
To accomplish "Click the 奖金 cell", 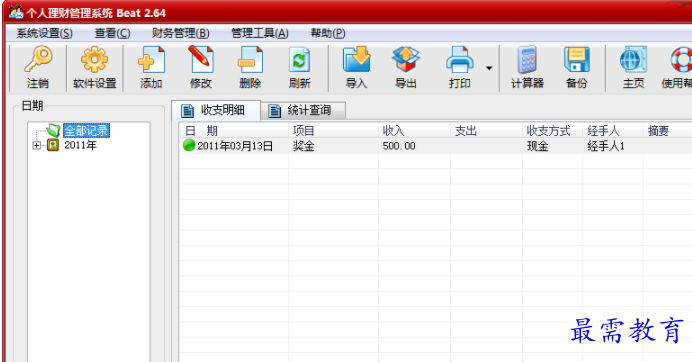I will [x=304, y=146].
